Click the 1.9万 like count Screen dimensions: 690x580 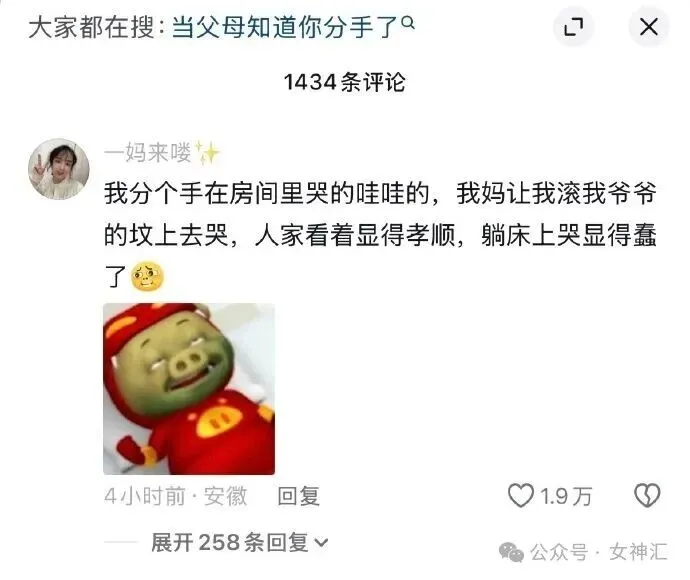tap(565, 496)
